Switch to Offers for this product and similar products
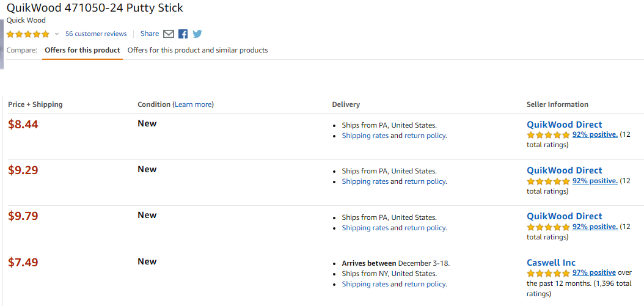The image size is (644, 306). [x=197, y=50]
